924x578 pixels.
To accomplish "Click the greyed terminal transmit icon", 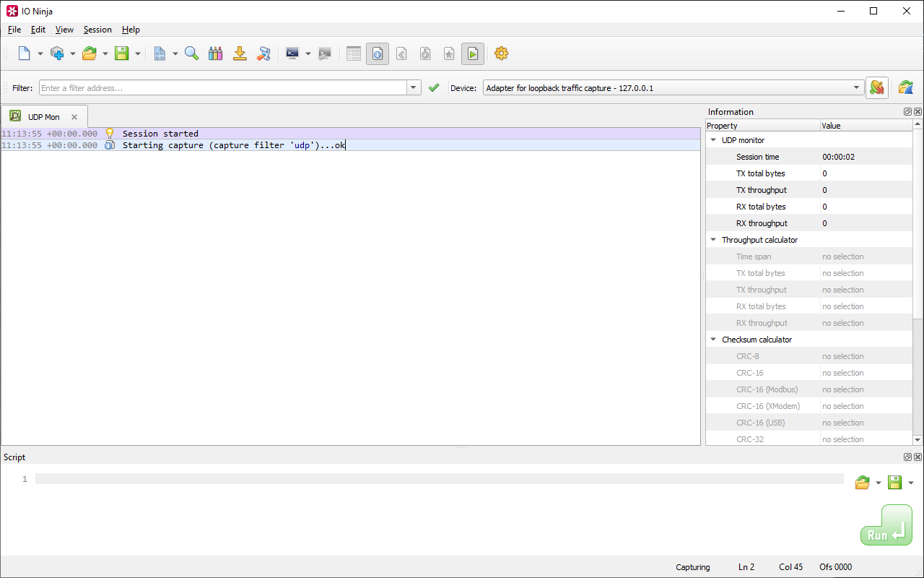I will coord(325,53).
